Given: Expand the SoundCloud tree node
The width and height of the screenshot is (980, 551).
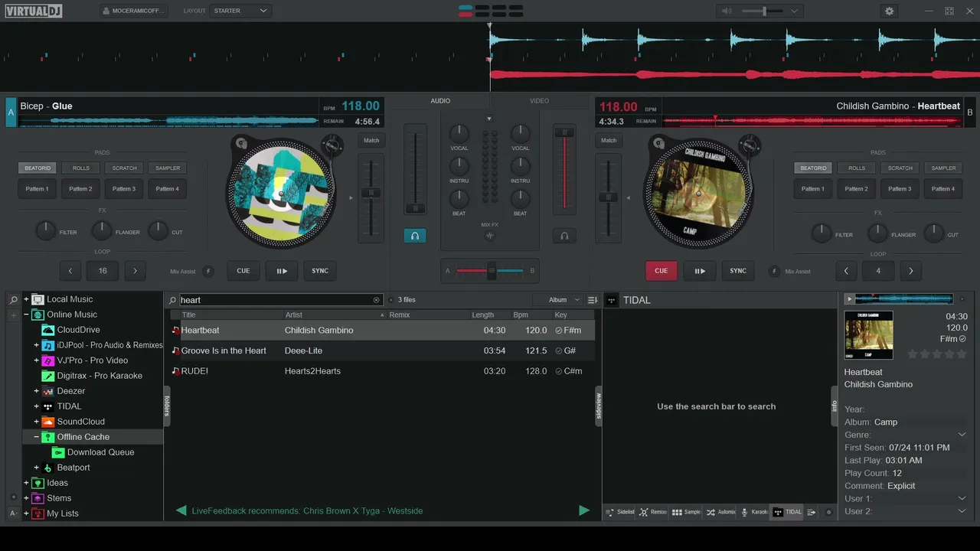Looking at the screenshot, I should [36, 422].
